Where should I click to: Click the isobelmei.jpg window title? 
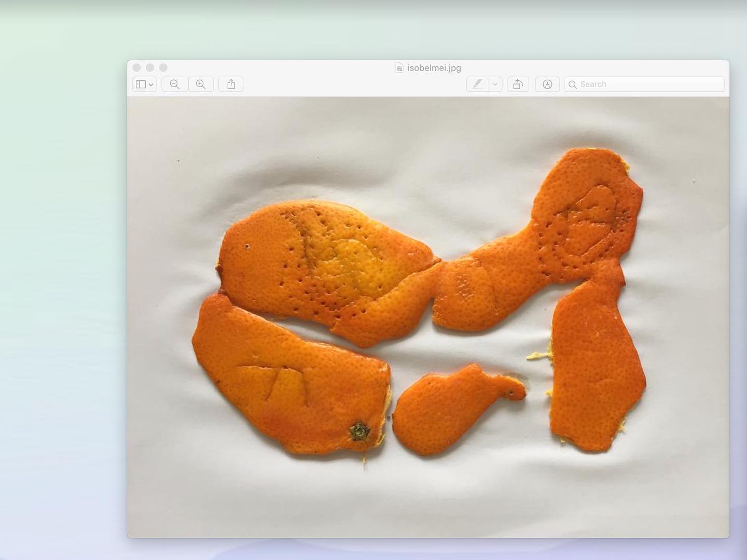coord(434,68)
